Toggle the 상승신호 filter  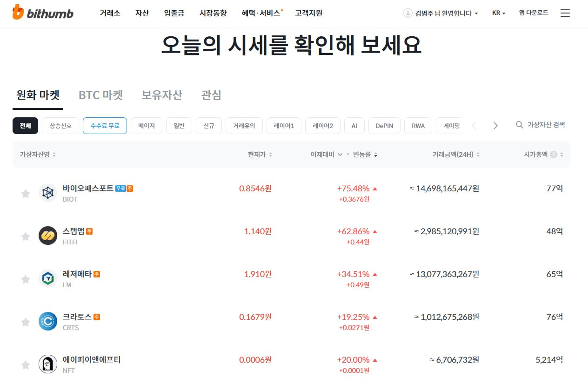click(x=60, y=126)
